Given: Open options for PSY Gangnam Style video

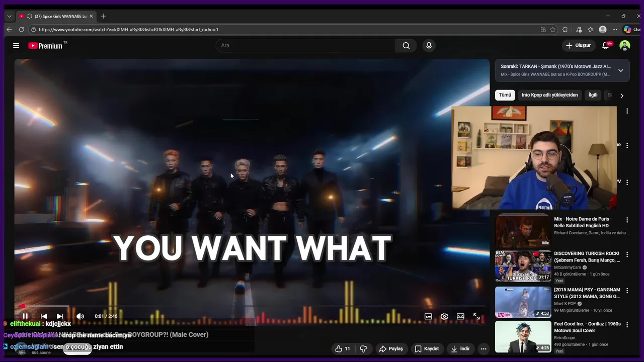Looking at the screenshot, I should (627, 291).
